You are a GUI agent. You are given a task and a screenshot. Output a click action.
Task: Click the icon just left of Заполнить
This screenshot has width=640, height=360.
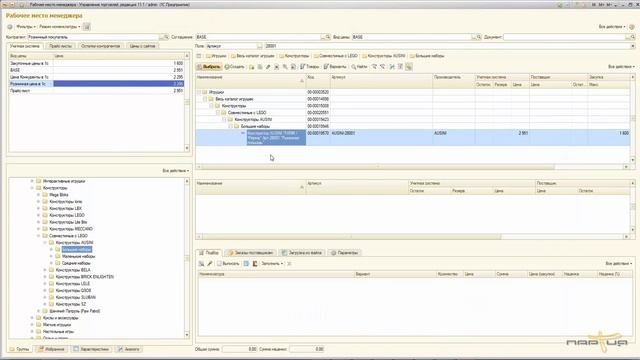pyautogui.click(x=255, y=264)
